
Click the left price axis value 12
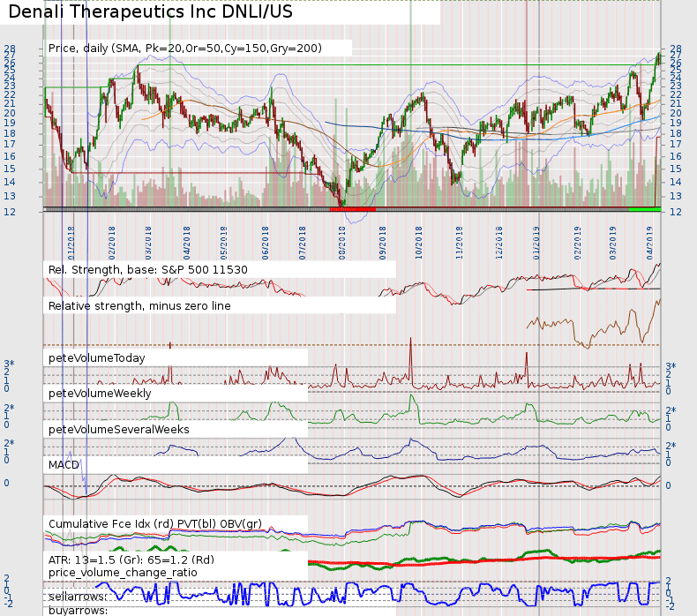(x=10, y=212)
